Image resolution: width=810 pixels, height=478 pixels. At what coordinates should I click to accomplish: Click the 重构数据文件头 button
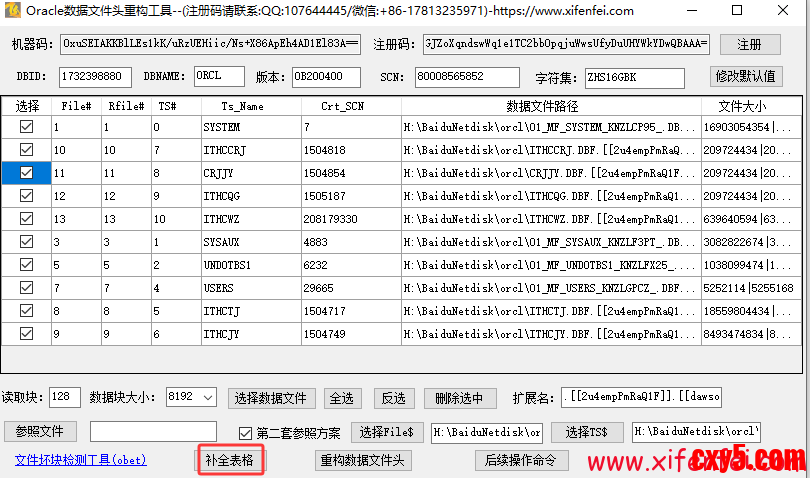363,460
